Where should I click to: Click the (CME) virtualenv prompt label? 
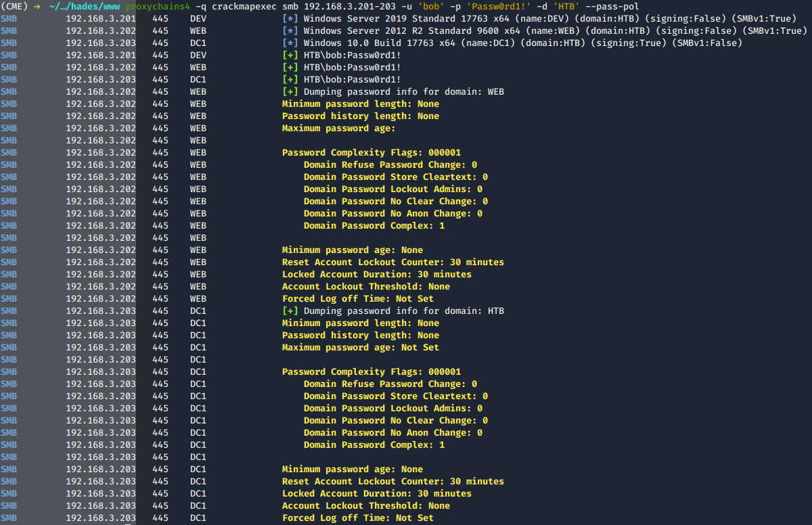point(14,7)
